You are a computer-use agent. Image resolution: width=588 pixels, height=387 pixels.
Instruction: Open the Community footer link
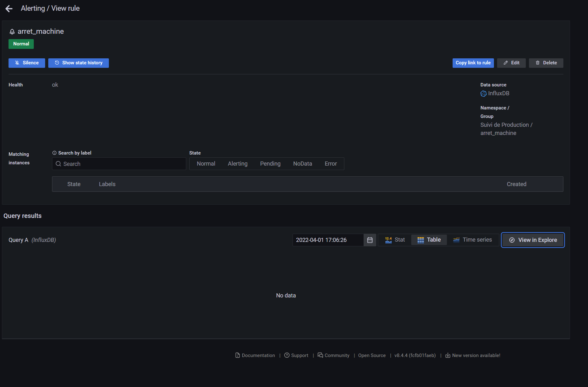[x=333, y=355]
